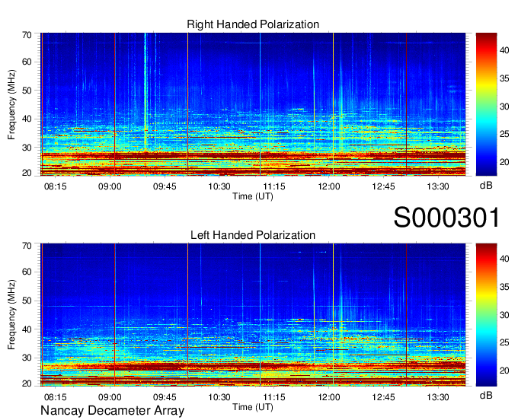Click the 35 dB label on bottom colorbar

(x=504, y=287)
